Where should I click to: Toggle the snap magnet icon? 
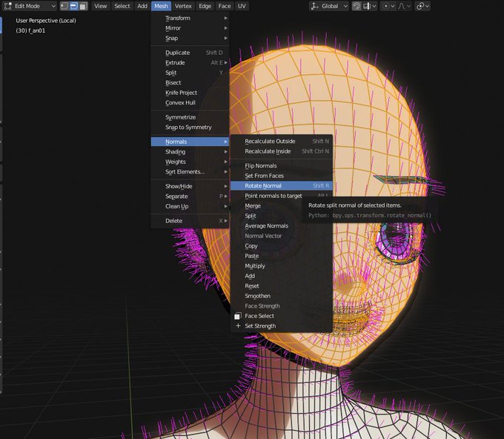(357, 6)
